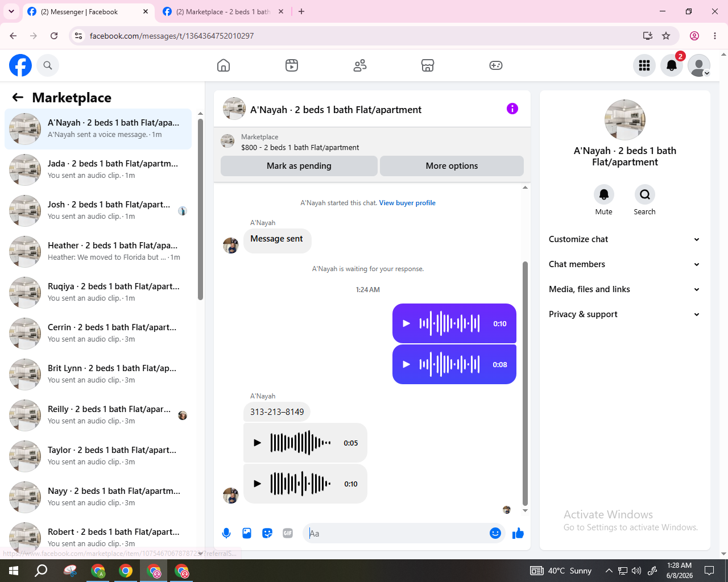The image size is (728, 582).
Task: Click A'Nayah's listing thumbnail in details panel
Action: click(x=625, y=120)
